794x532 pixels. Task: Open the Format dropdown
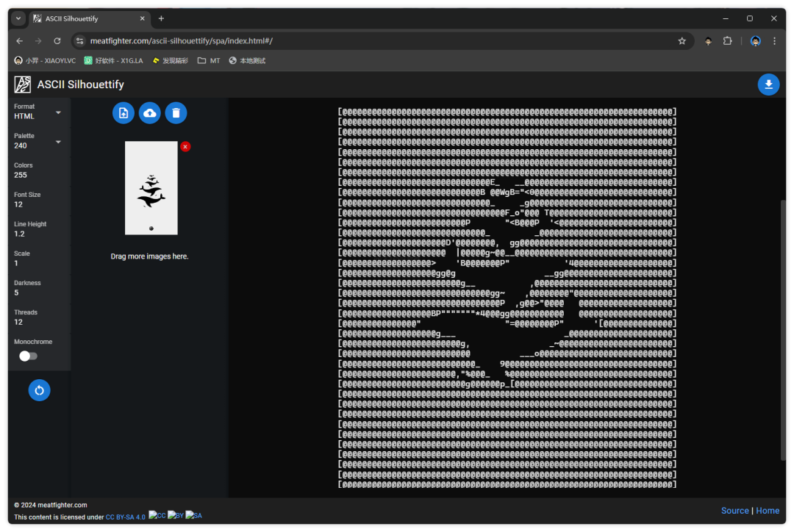[x=37, y=112]
